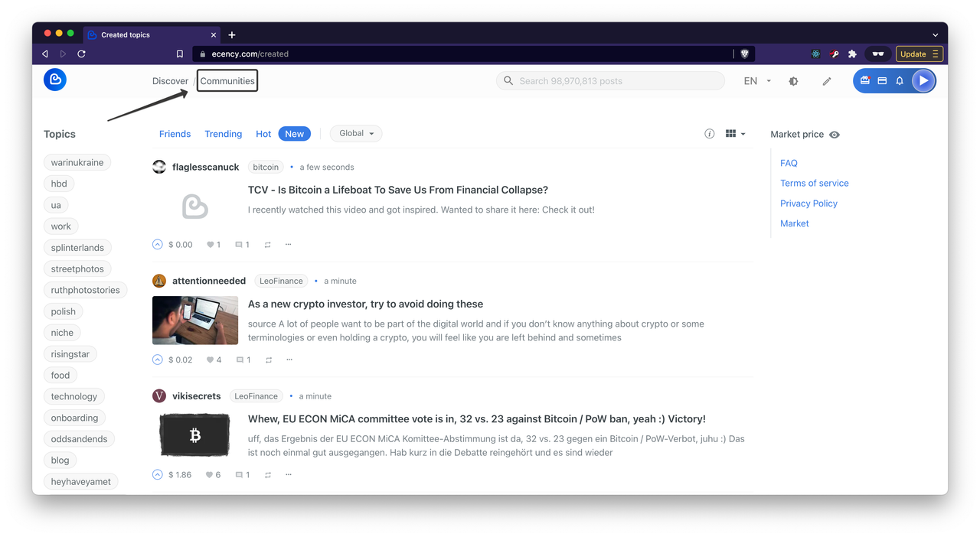Open the notifications bell icon
980x537 pixels.
coord(899,80)
